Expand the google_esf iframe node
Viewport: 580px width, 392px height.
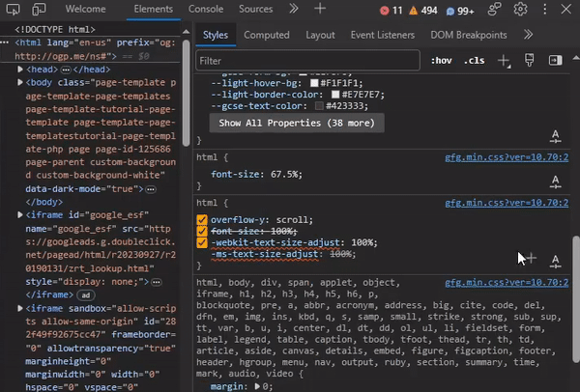[20, 215]
